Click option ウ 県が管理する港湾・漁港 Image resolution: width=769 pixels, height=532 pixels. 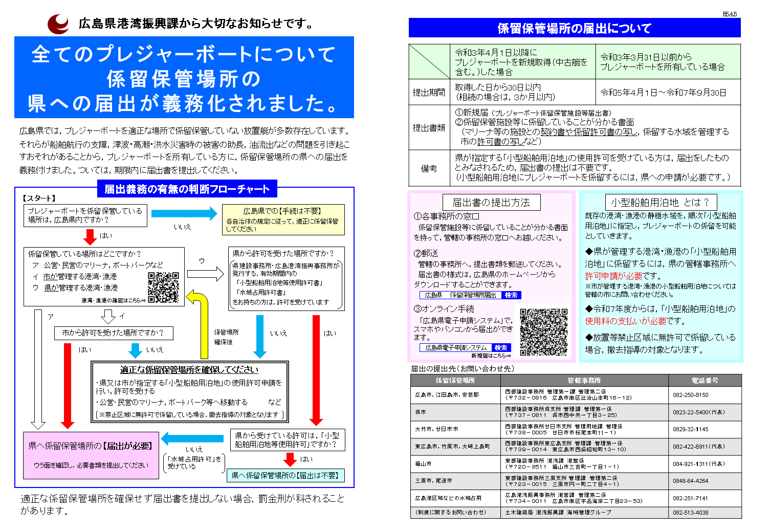(75, 288)
